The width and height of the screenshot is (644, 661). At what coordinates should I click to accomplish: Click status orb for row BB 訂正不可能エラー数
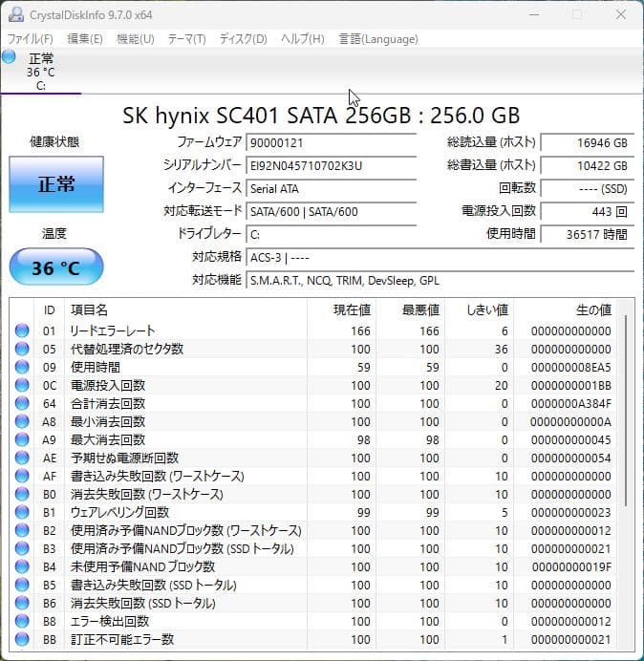pyautogui.click(x=22, y=639)
